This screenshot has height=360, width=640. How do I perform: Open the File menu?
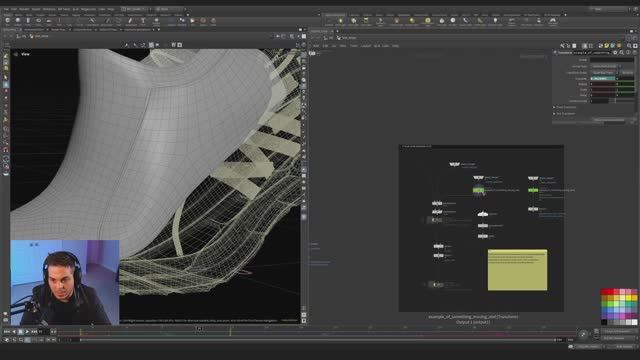click(x=6, y=9)
